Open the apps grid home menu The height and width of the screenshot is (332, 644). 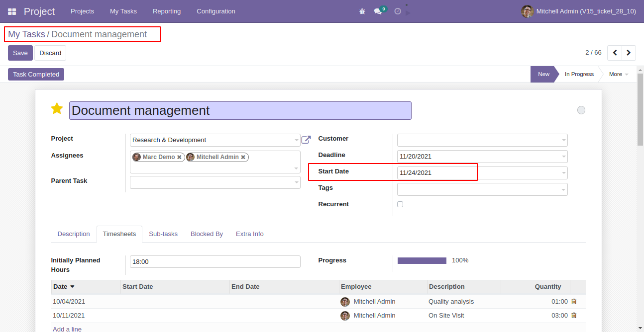(x=12, y=11)
